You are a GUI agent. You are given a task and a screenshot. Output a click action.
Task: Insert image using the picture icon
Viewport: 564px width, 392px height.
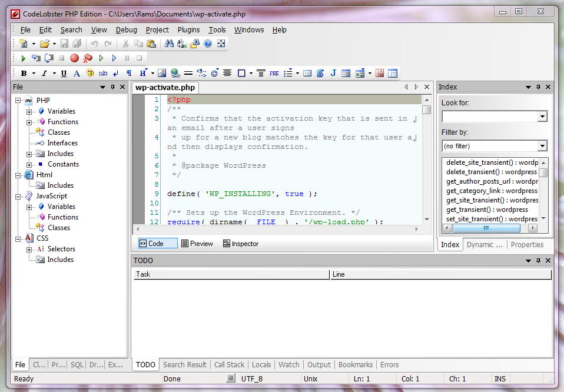pyautogui.click(x=162, y=74)
